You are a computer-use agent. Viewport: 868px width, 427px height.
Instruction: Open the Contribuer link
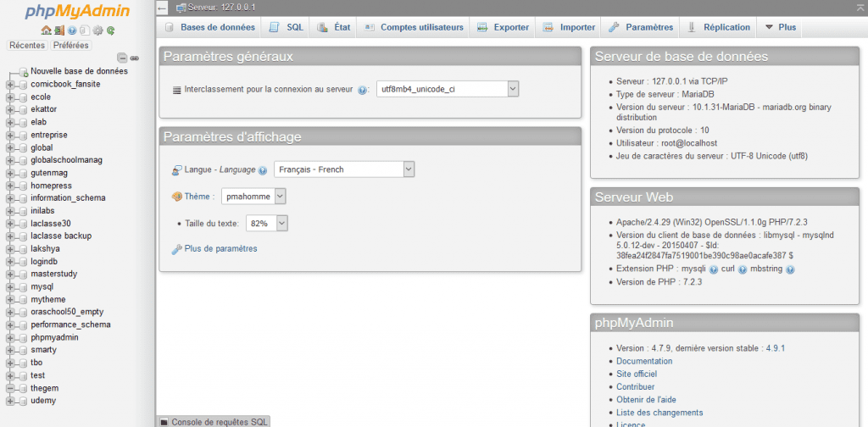(636, 386)
